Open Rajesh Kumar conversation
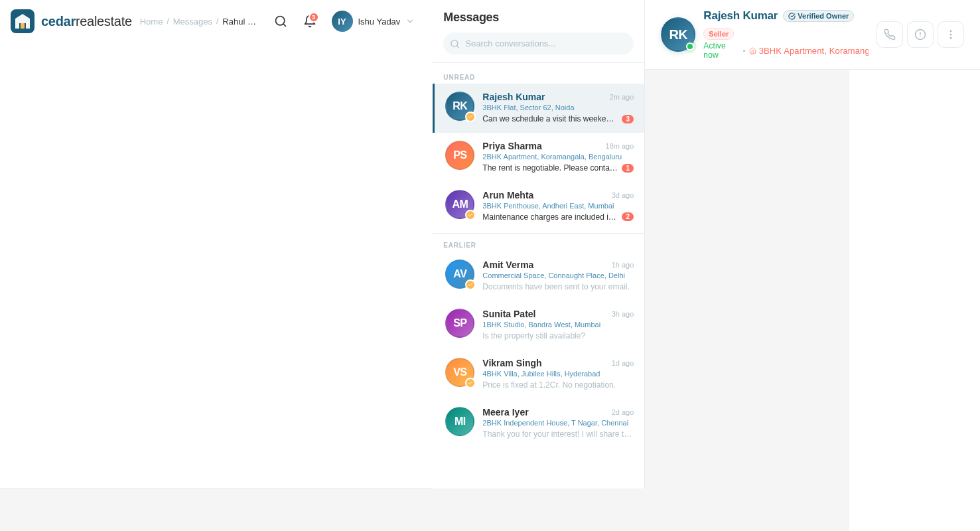980x531 pixels. (538, 108)
